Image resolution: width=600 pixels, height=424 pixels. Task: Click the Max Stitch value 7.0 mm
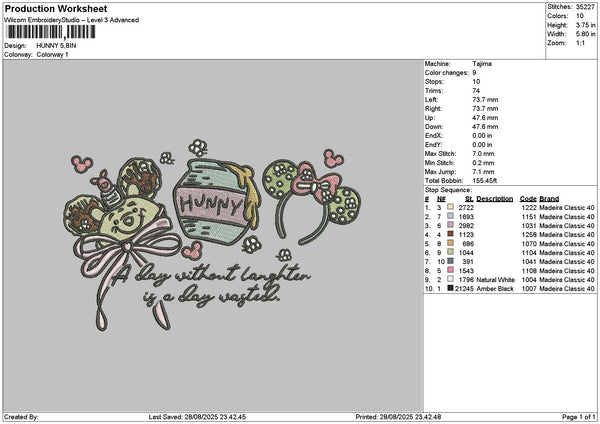483,153
